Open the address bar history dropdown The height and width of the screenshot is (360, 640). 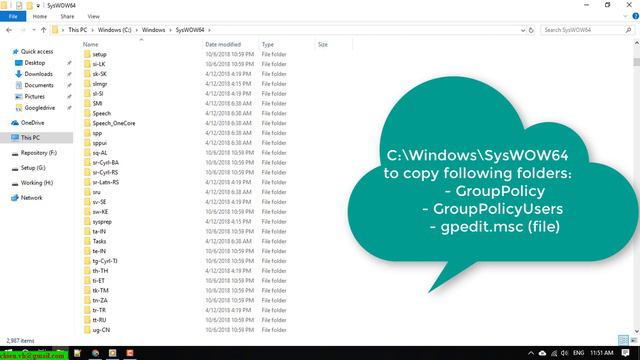point(522,30)
